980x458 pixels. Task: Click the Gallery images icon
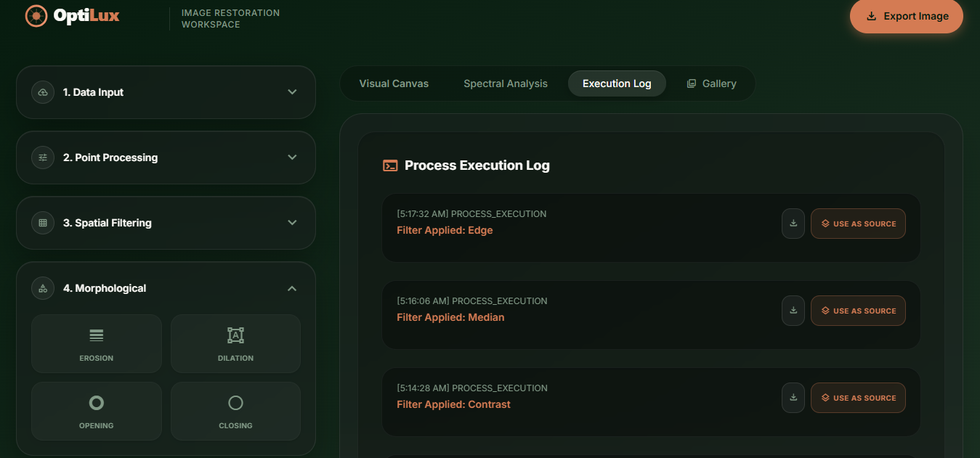[x=692, y=83]
